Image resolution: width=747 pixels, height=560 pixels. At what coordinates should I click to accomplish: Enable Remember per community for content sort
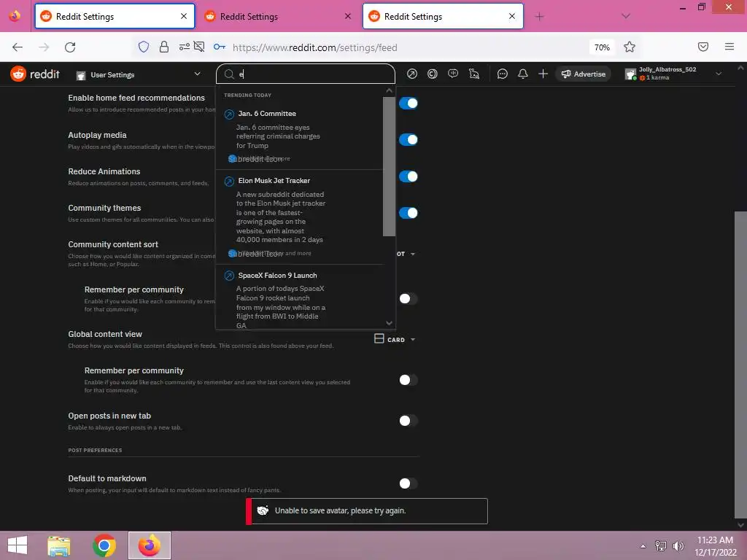tap(409, 298)
